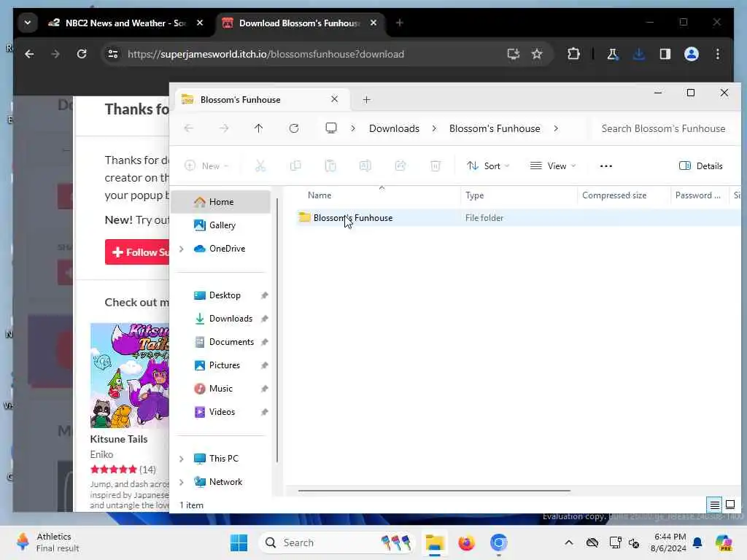Open the Chrome tab search dropdown
The image size is (747, 560).
click(x=28, y=23)
